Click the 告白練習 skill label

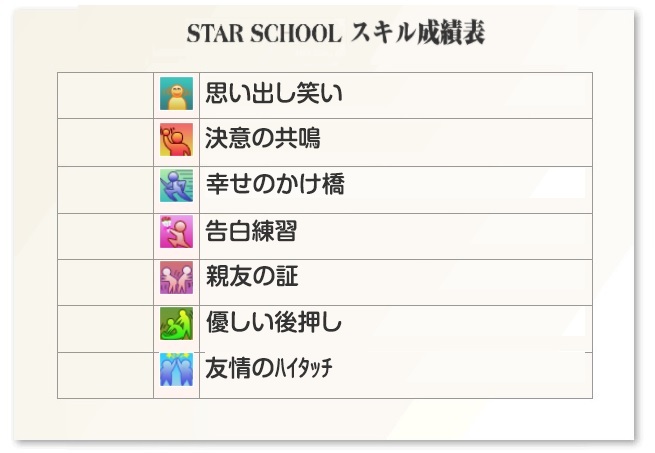pyautogui.click(x=251, y=231)
